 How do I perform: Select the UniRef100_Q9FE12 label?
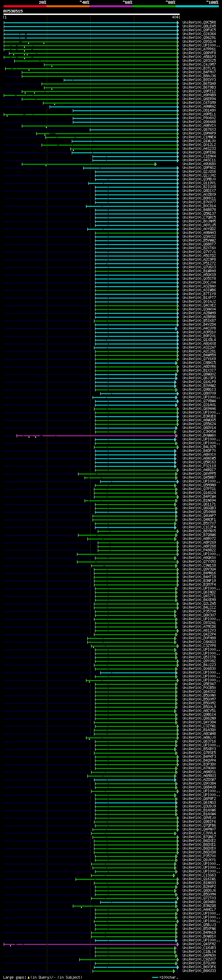point(199,91)
